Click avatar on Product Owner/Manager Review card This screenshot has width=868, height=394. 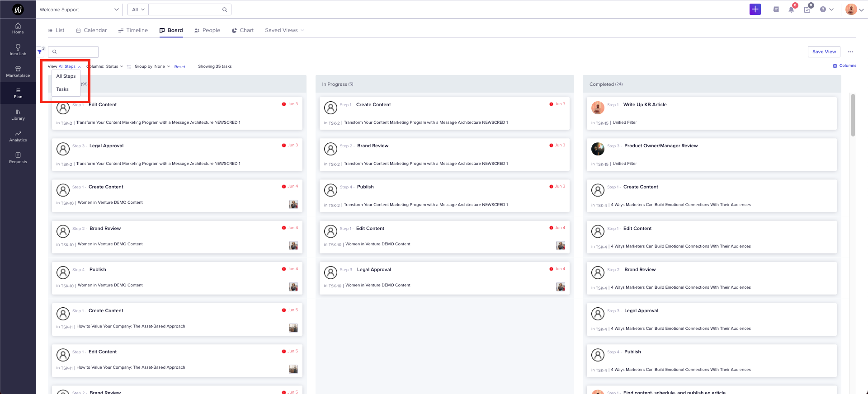(x=598, y=149)
